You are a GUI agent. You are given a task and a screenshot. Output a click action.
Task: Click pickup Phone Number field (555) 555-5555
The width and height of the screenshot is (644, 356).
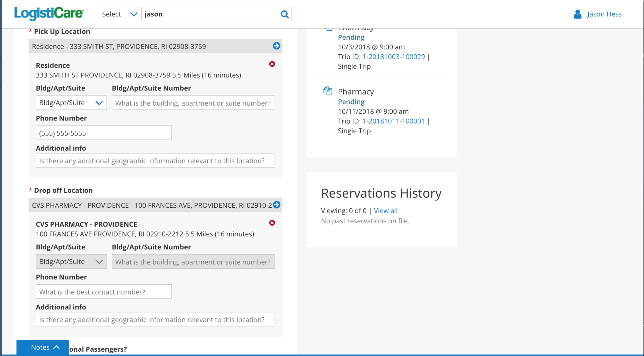104,133
